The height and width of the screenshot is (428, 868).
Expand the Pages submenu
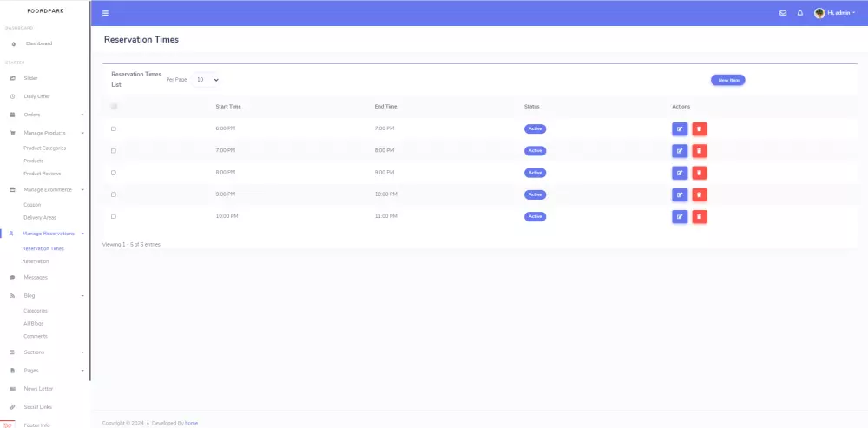pyautogui.click(x=82, y=371)
